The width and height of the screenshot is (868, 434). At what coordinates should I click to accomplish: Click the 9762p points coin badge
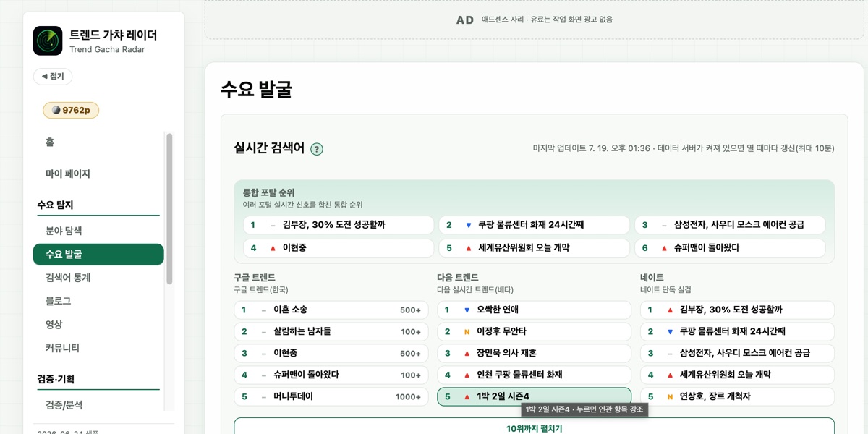(71, 110)
